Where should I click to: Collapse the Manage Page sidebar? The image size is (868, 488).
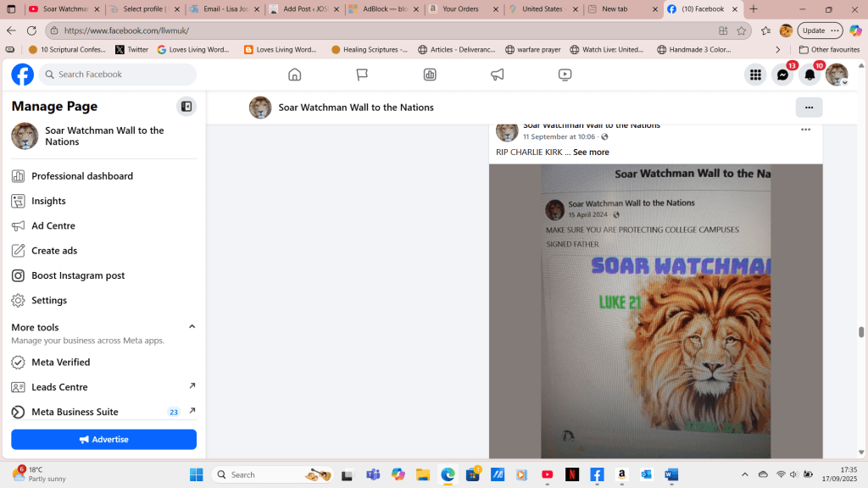tap(186, 107)
